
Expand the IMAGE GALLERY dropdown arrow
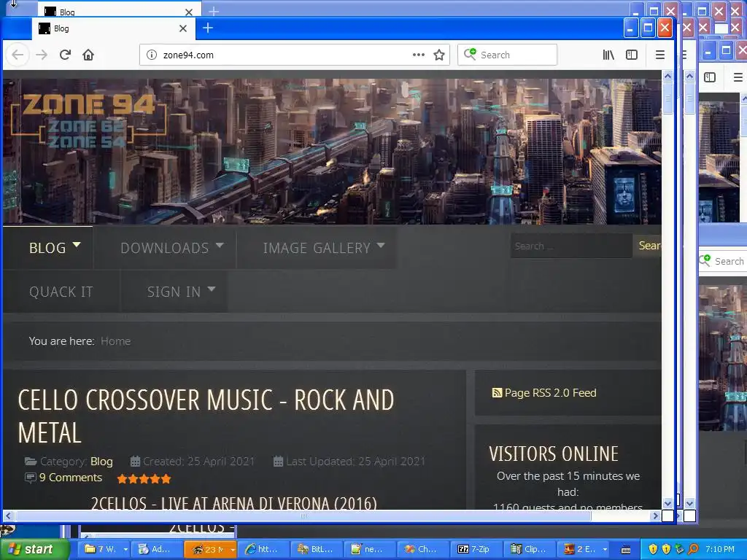(381, 245)
